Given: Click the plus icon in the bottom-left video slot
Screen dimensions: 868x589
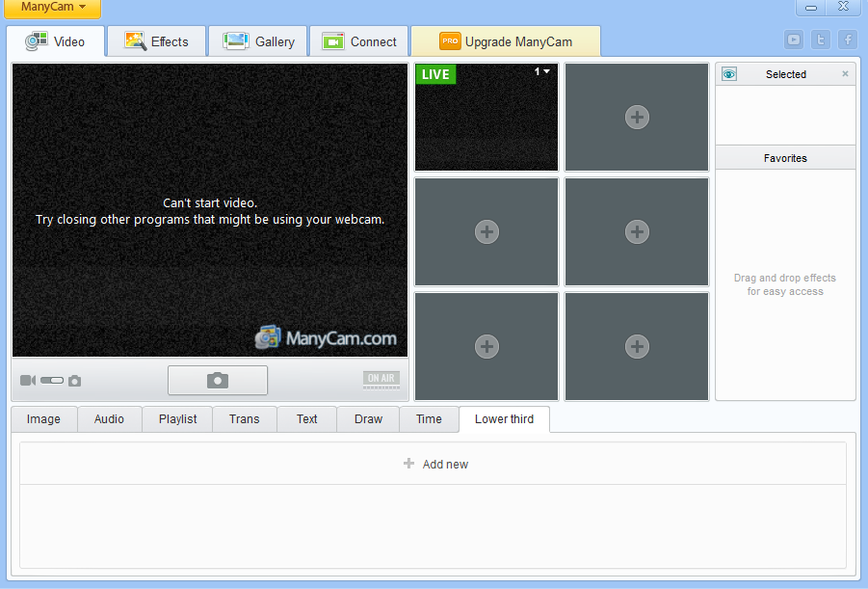Looking at the screenshot, I should pyautogui.click(x=487, y=346).
